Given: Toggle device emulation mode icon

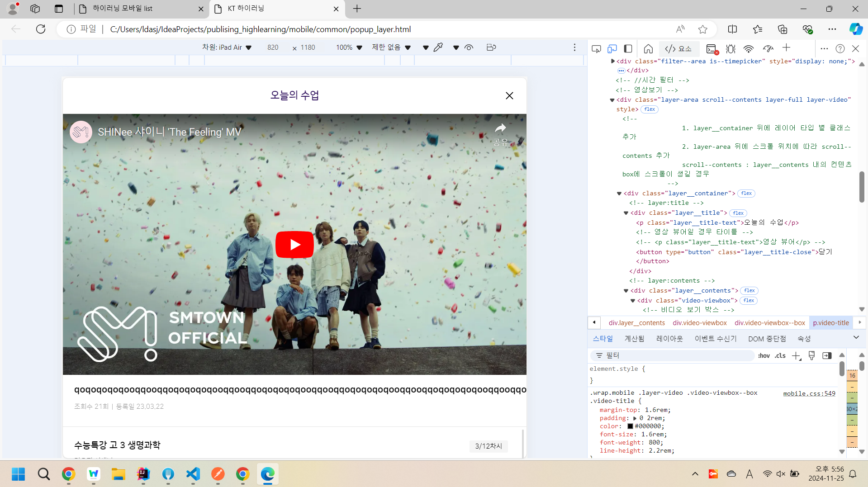Looking at the screenshot, I should (x=612, y=48).
